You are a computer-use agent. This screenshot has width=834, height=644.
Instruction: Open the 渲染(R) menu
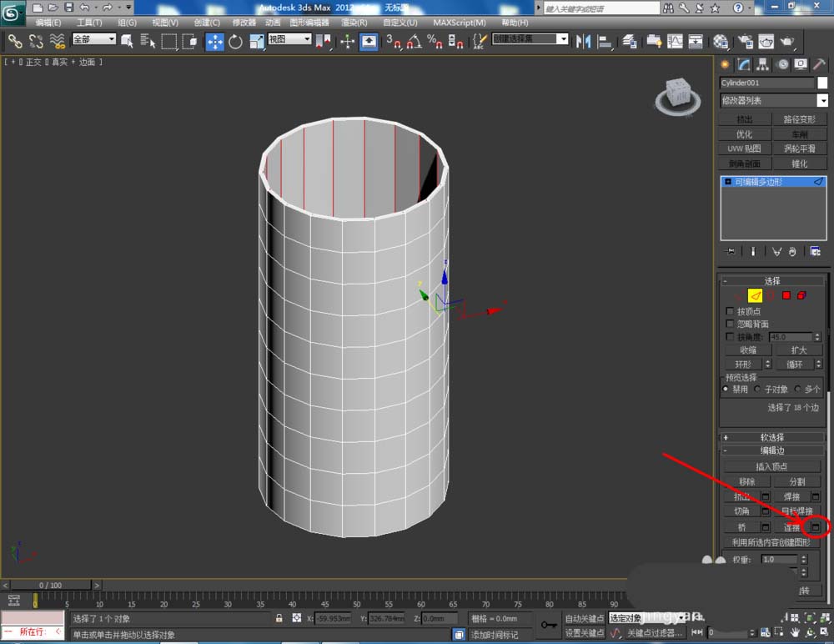[356, 23]
